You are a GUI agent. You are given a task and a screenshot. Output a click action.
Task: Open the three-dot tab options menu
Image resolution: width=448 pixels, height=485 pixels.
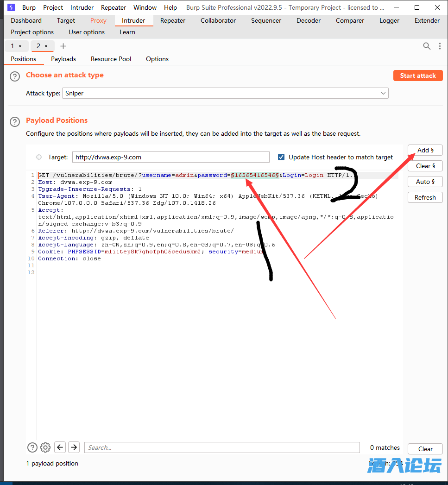click(x=440, y=46)
